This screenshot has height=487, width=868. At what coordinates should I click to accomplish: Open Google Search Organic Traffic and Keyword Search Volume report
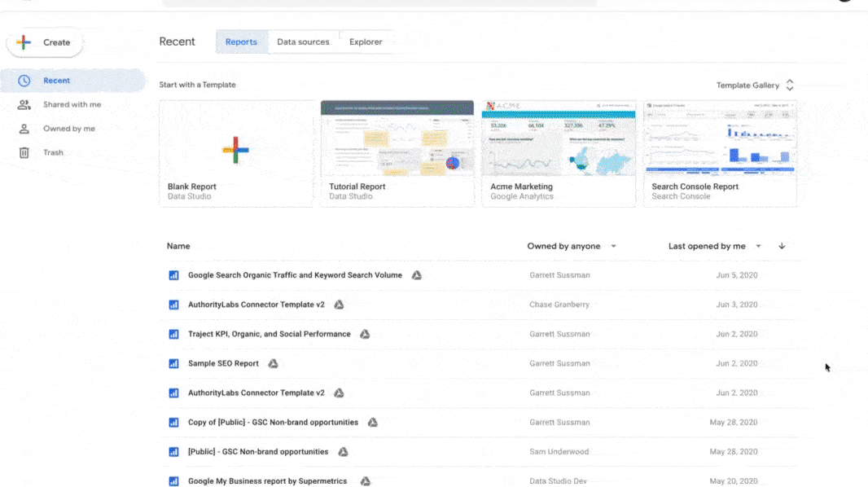pos(295,275)
